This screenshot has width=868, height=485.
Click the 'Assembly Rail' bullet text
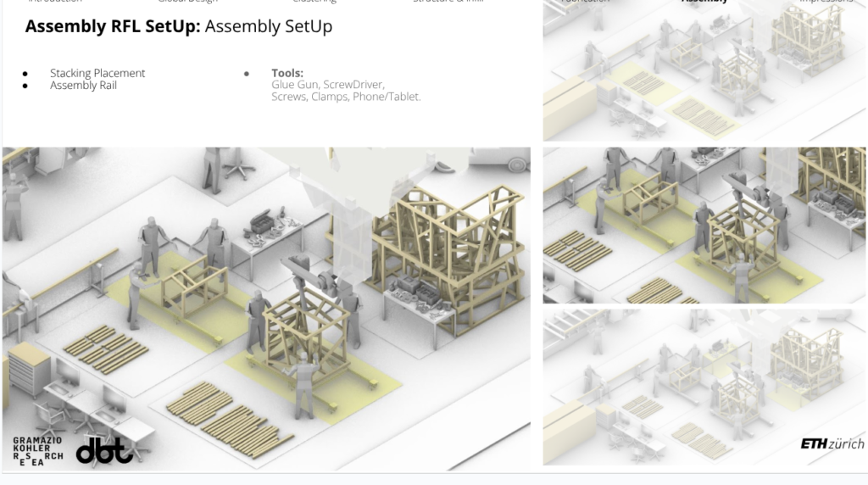pyautogui.click(x=83, y=86)
